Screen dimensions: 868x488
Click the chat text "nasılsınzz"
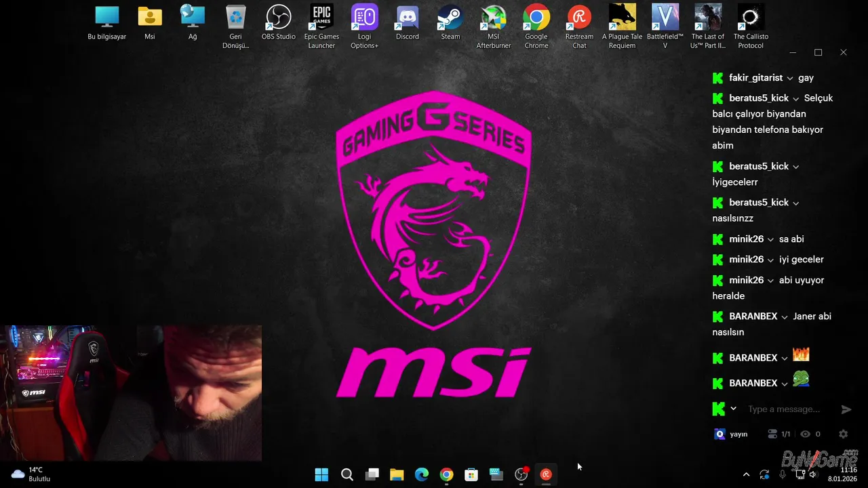tap(732, 218)
